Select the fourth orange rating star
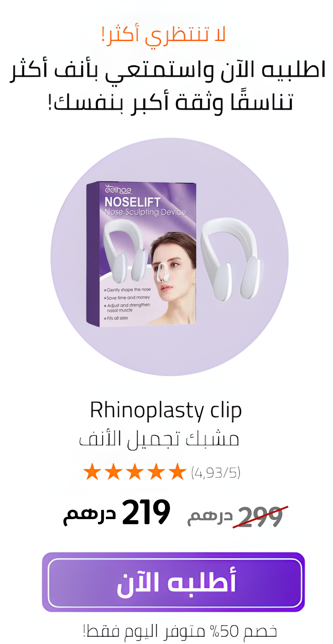Screen dimensions: 333x644 click(x=156, y=472)
